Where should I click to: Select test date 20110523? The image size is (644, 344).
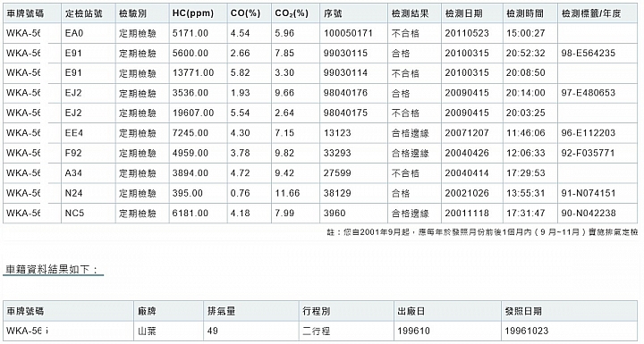[467, 33]
